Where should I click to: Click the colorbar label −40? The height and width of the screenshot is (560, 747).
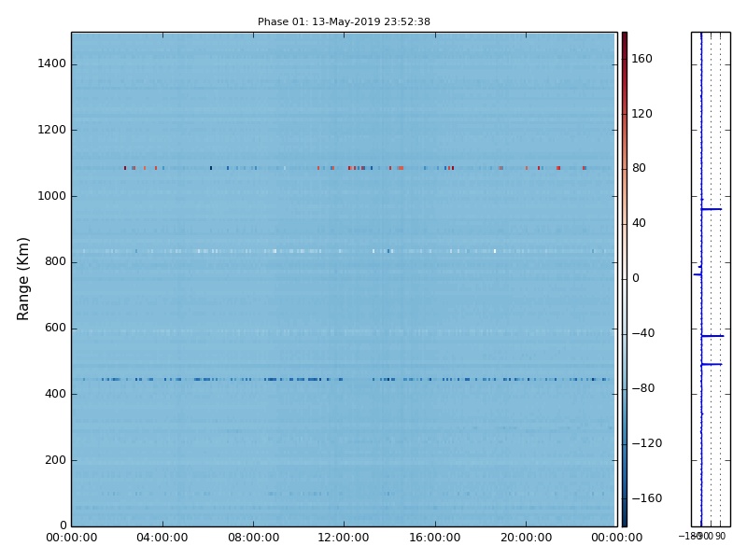click(x=643, y=333)
